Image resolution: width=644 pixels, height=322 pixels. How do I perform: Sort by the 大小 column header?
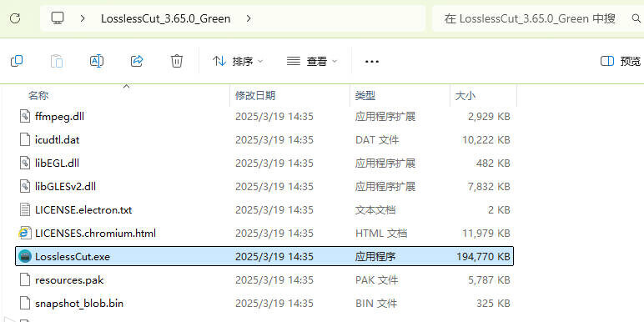pyautogui.click(x=465, y=96)
